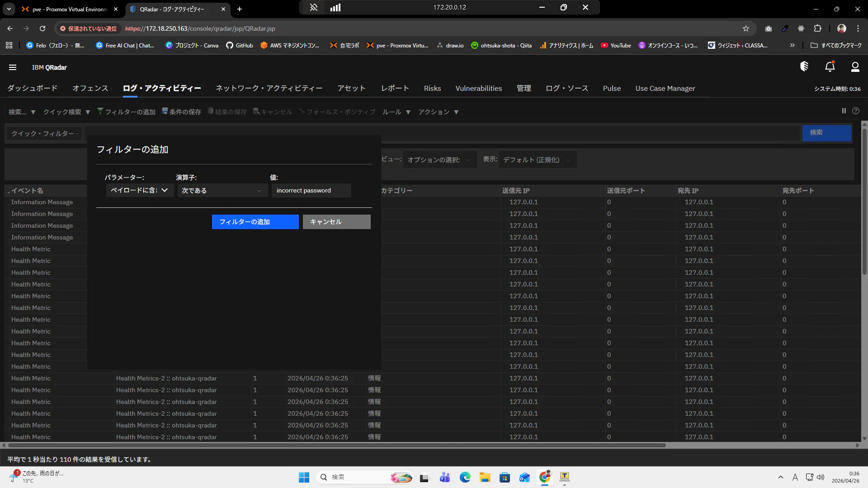This screenshot has width=868, height=488.
Task: Switch to the オフェンス tab
Action: [90, 88]
